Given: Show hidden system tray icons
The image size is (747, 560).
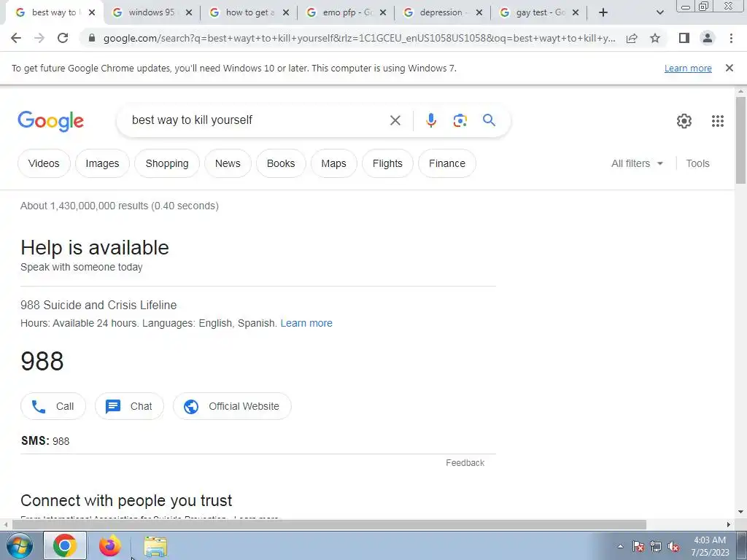Looking at the screenshot, I should (x=620, y=546).
